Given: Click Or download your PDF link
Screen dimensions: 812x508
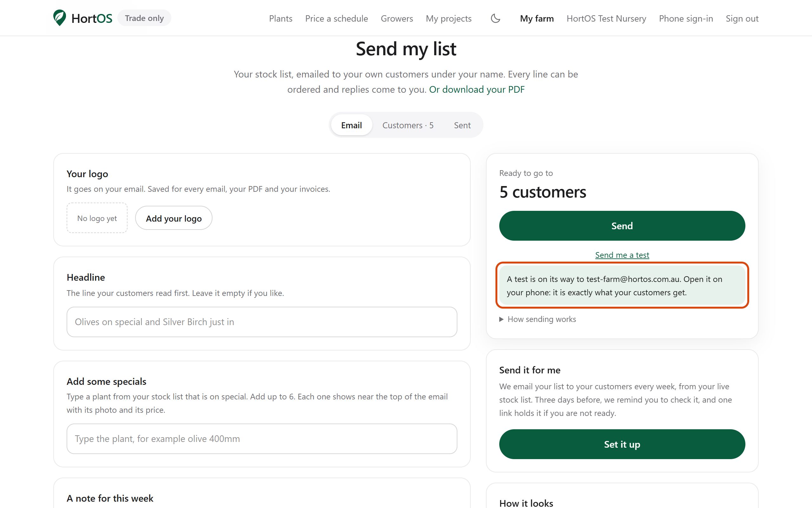Looking at the screenshot, I should click(477, 89).
